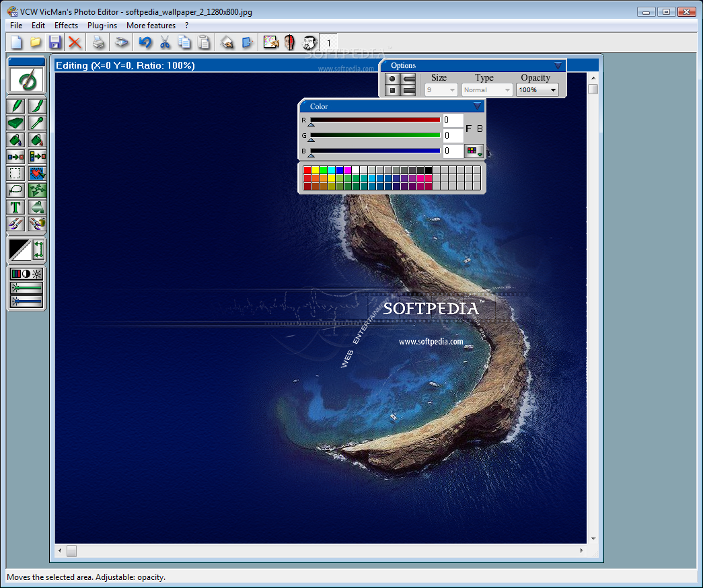This screenshot has width=703, height=588.
Task: Click the R value input field
Action: [453, 120]
